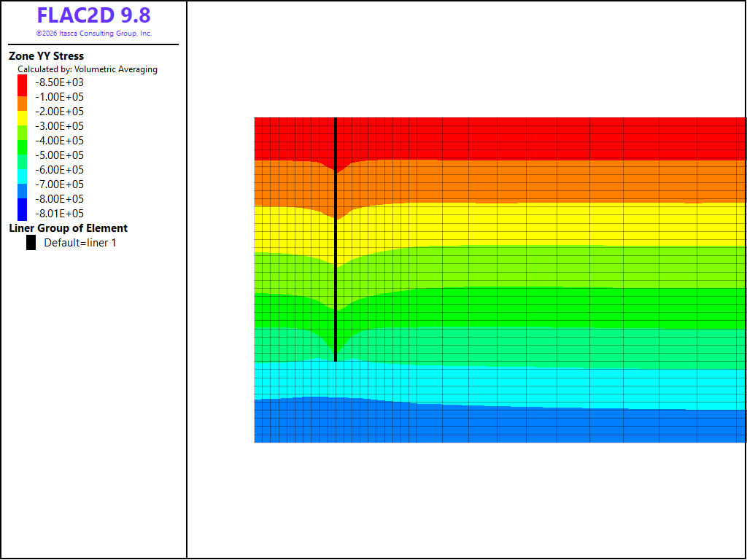Click the green -4.00E+05 legend swatch
This screenshot has height=560, width=747.
pyautogui.click(x=23, y=147)
